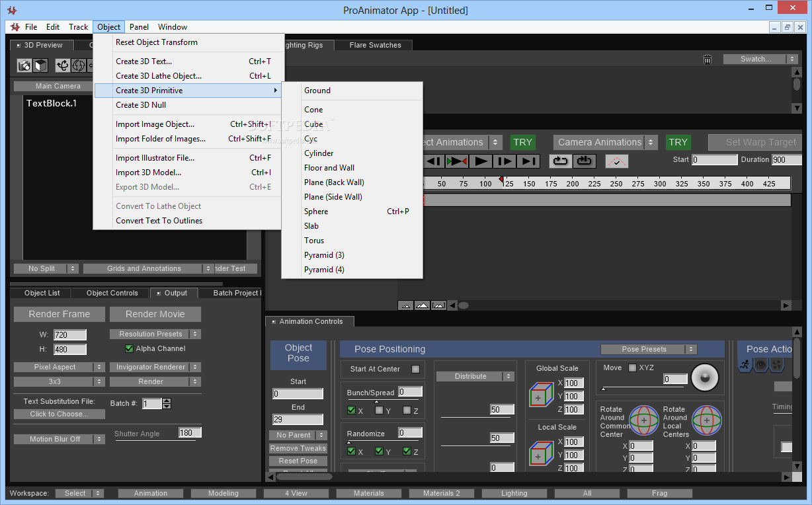Select the eye Pose Action icon
The image size is (812, 505).
coord(761,364)
